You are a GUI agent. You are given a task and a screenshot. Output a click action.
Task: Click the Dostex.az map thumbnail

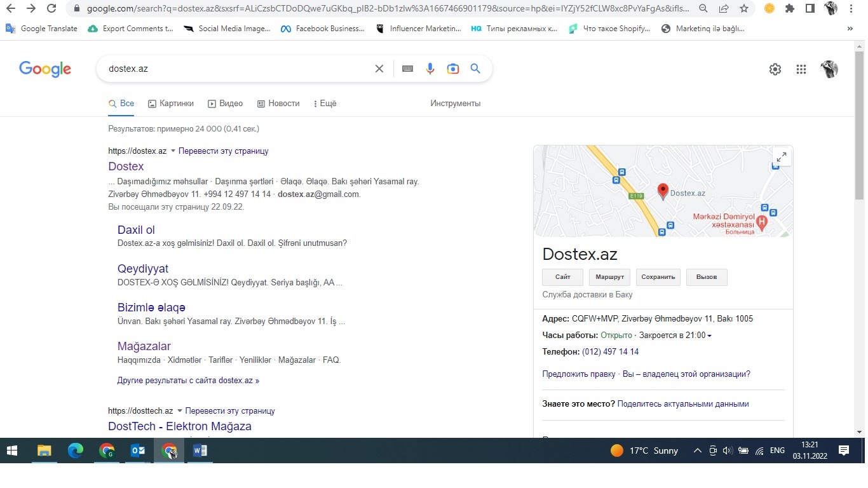point(663,191)
